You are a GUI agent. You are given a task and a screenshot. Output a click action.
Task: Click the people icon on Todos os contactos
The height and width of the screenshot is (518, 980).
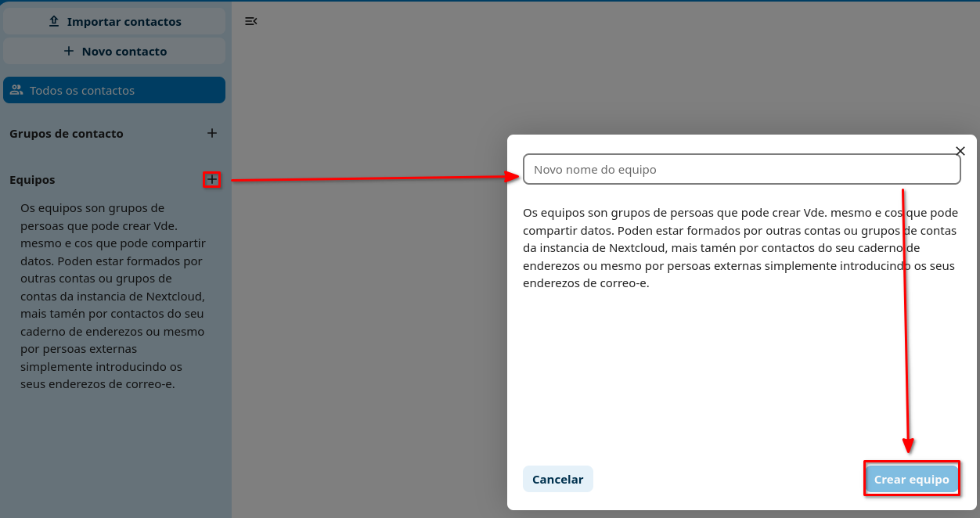pyautogui.click(x=16, y=89)
